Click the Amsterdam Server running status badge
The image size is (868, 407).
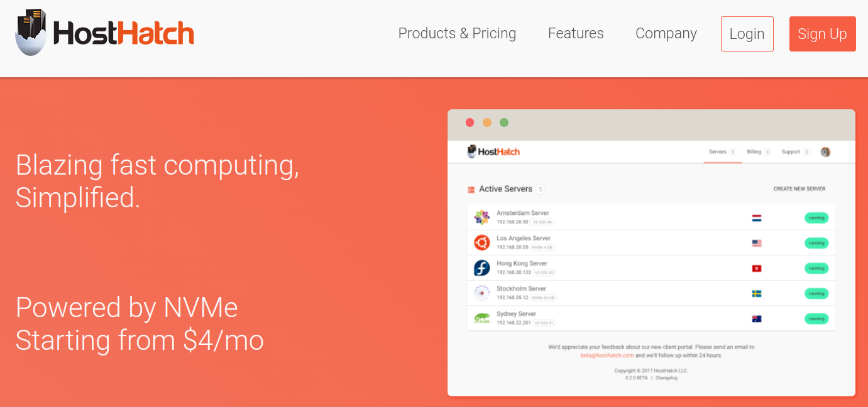pos(816,218)
